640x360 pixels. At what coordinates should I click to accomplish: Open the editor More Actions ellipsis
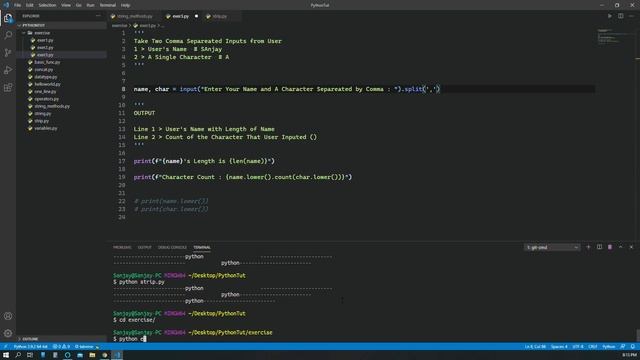point(631,16)
